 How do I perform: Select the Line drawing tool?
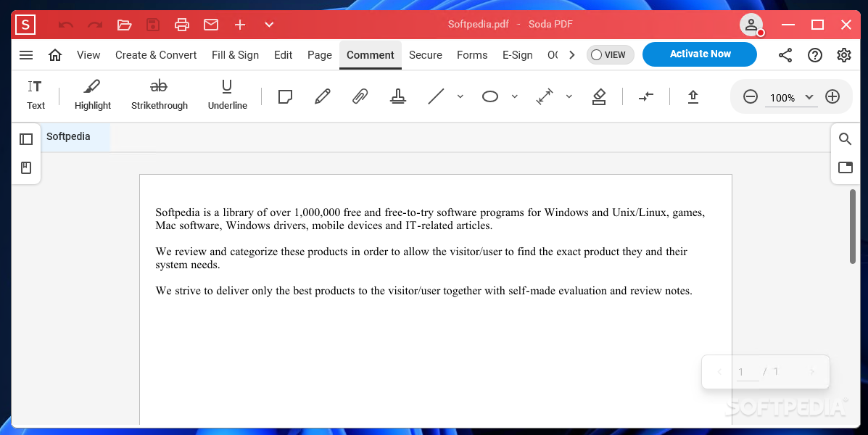tap(437, 97)
